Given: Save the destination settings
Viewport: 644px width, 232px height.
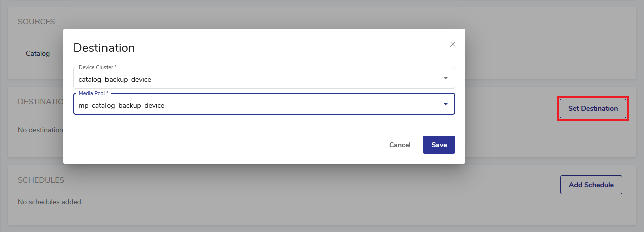Looking at the screenshot, I should 439,145.
